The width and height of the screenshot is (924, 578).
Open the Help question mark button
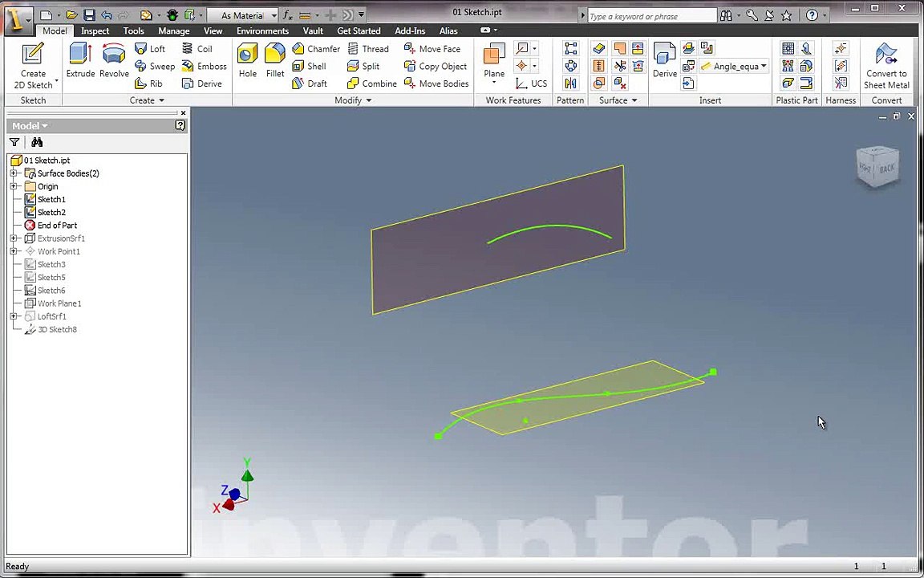(812, 16)
